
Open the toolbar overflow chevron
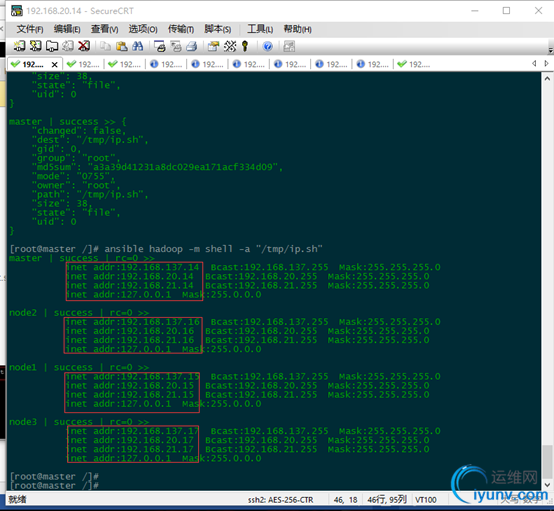(550, 50)
